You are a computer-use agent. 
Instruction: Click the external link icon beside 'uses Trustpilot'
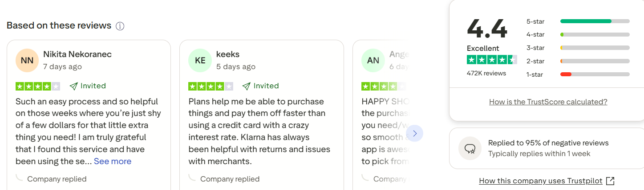point(611,181)
